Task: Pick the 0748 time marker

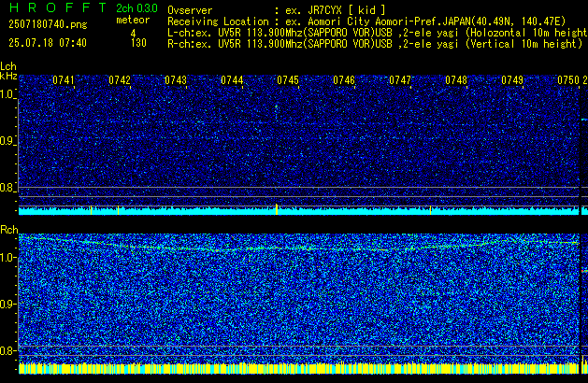Action: coord(456,80)
